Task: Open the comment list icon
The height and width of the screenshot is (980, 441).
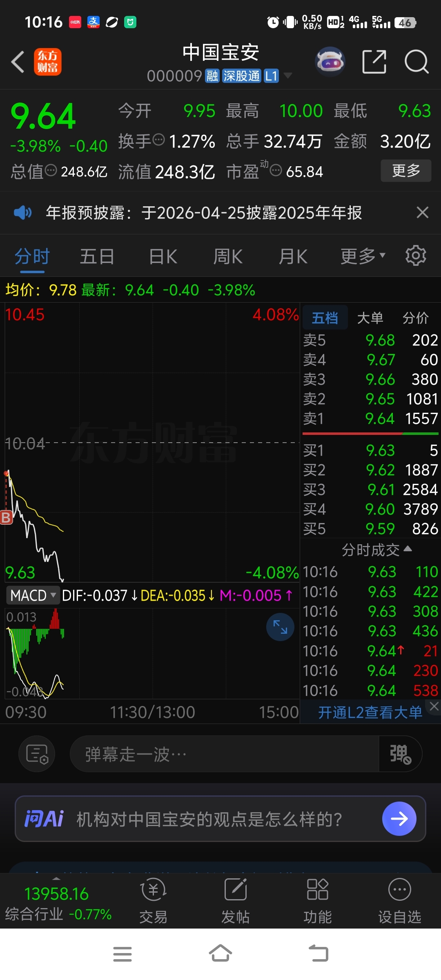Action: (37, 754)
